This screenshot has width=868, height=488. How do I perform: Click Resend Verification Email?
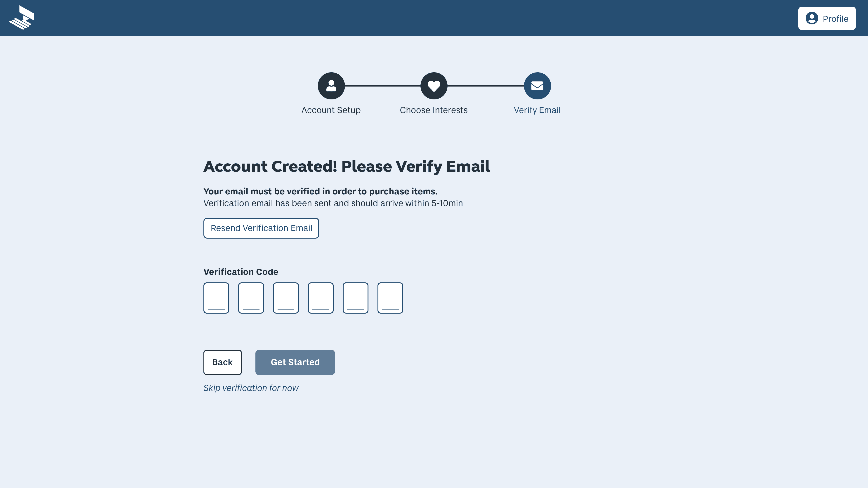(261, 228)
